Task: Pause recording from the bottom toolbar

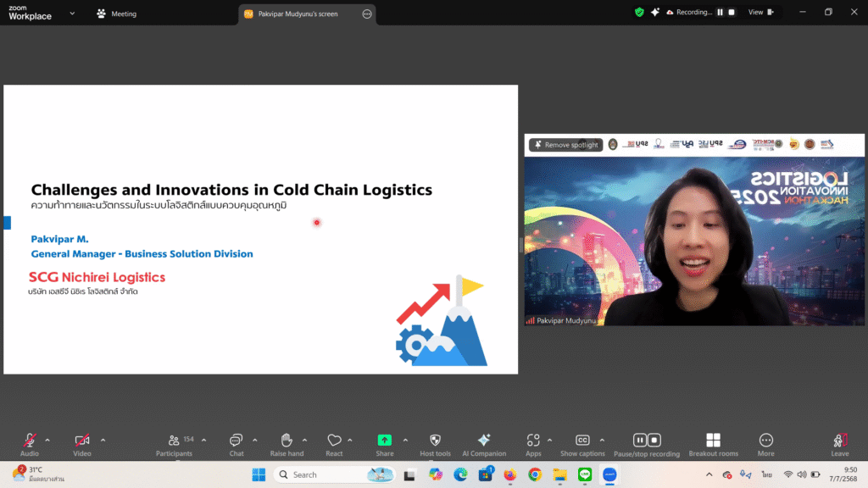Action: (640, 440)
